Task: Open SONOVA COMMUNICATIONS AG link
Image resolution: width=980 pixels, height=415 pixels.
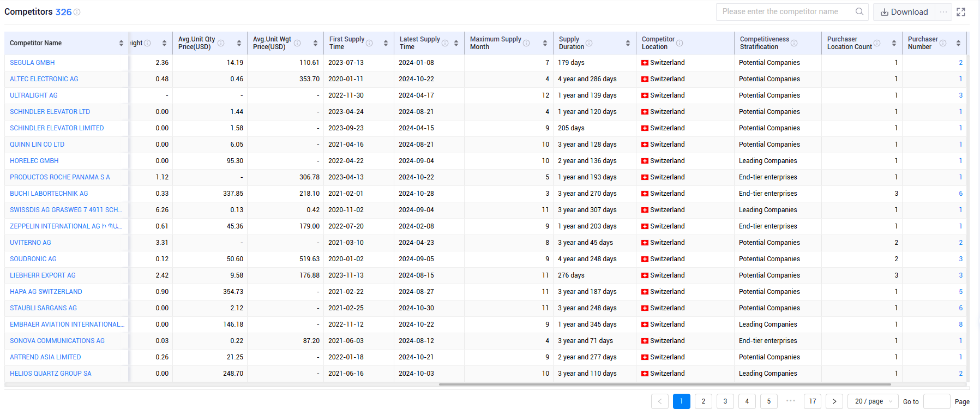Action: coord(57,341)
